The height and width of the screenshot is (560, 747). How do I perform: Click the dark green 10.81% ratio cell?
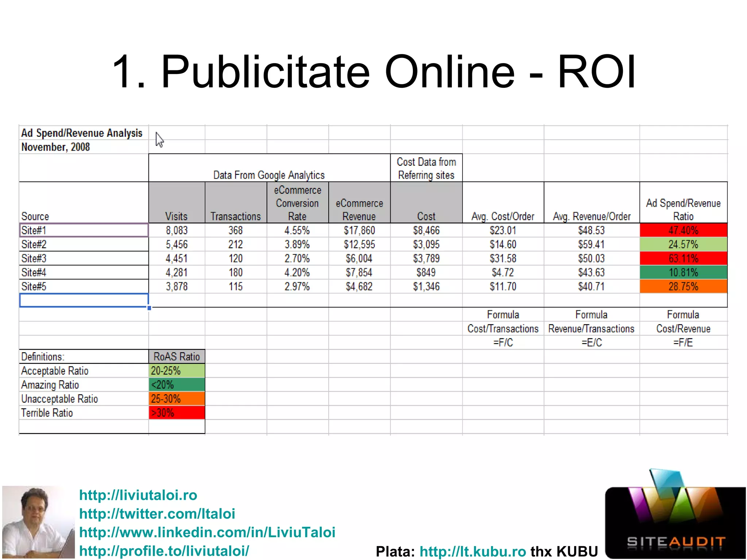(683, 272)
